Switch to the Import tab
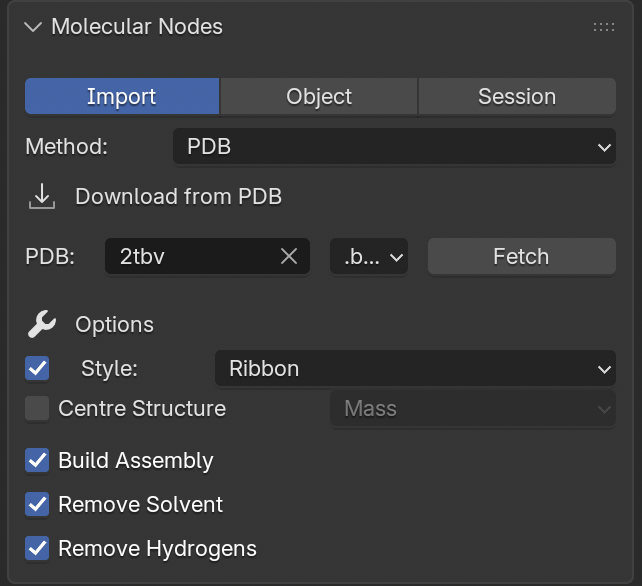Image resolution: width=642 pixels, height=586 pixels. 122,97
